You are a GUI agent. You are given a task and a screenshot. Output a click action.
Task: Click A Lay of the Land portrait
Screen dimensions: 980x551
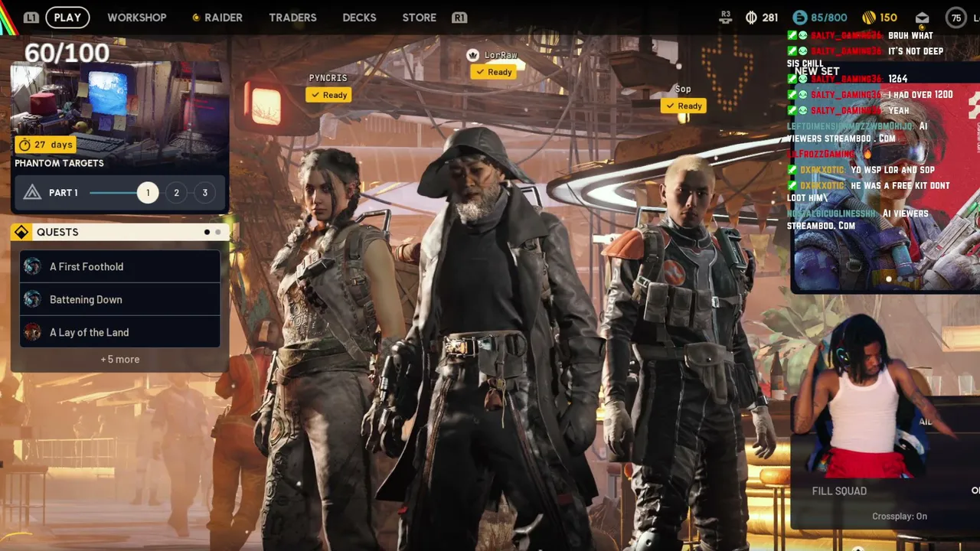pos(32,332)
